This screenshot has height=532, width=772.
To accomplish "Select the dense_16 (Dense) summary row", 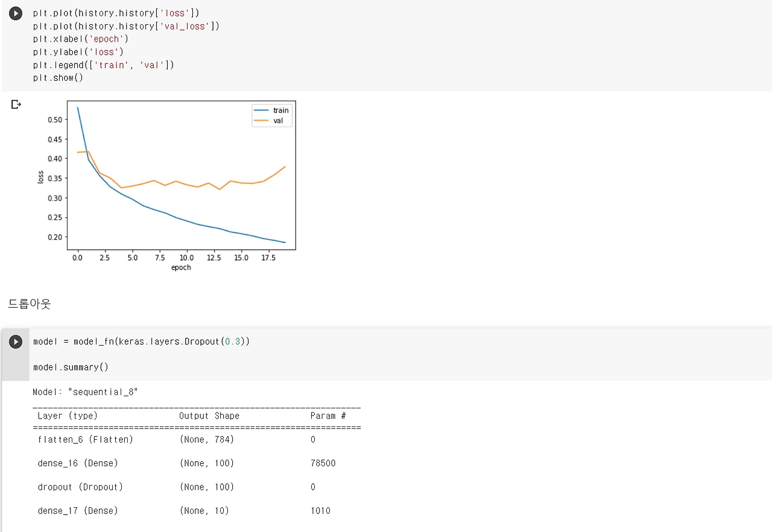I will (x=197, y=463).
